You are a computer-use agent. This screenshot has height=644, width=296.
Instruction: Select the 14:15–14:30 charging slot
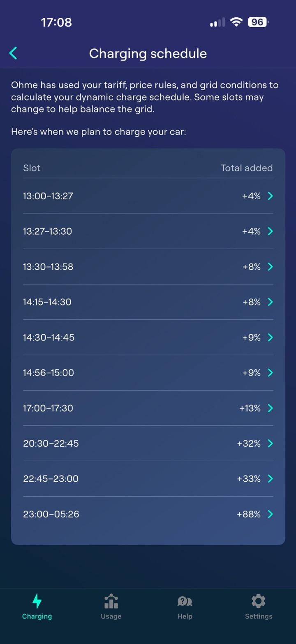[x=47, y=302]
